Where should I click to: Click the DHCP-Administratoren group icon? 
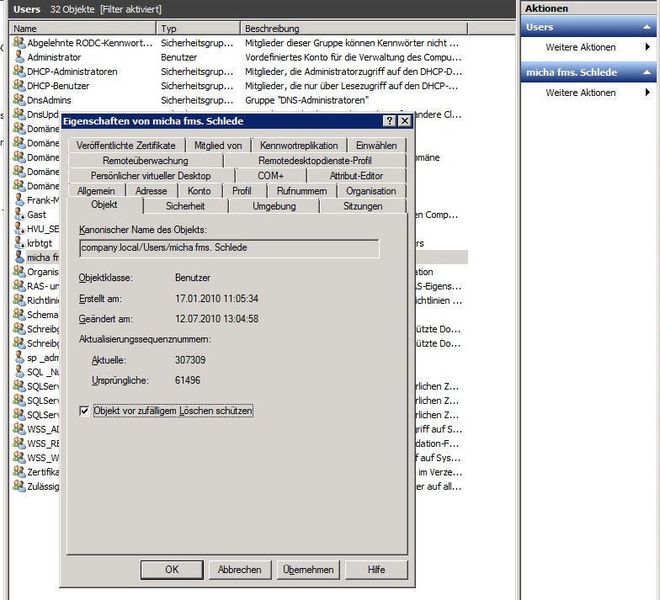(x=19, y=71)
